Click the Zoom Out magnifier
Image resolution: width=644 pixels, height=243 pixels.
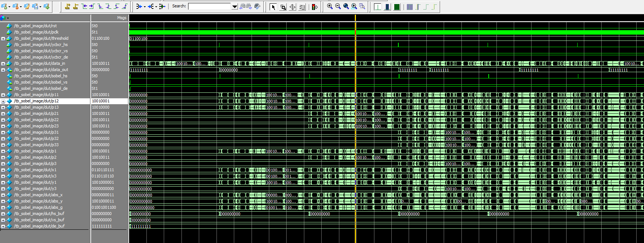338,6
